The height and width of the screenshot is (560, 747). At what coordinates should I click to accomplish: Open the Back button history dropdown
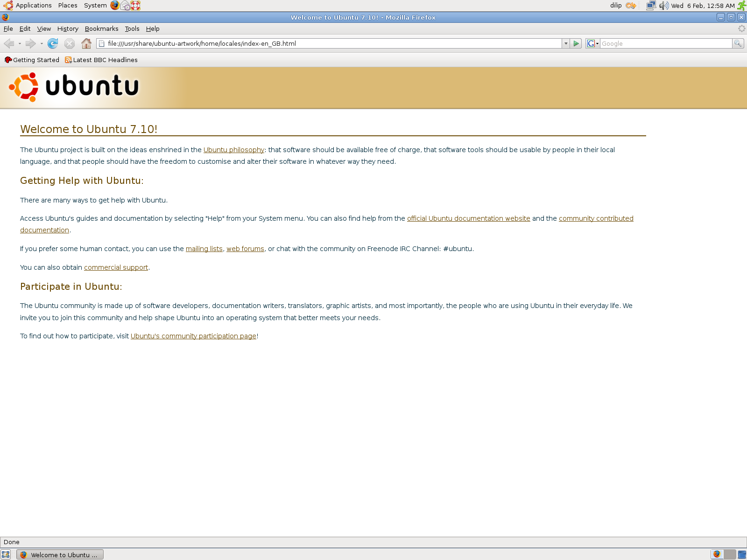pyautogui.click(x=20, y=43)
